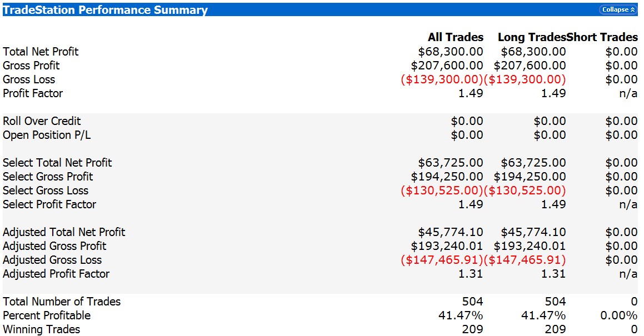Collapse the Performance Summary panel
Viewport: 644px width, 336px height.
pos(617,9)
